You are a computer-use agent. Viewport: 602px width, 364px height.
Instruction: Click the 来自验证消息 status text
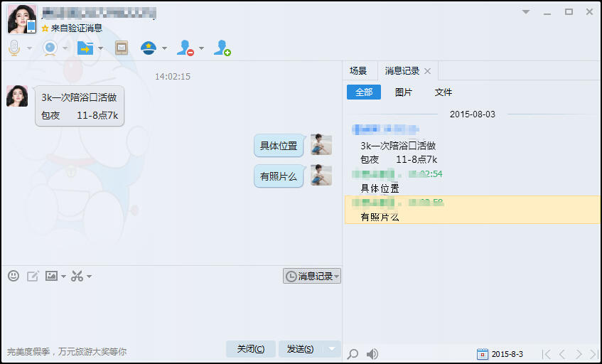pos(77,28)
